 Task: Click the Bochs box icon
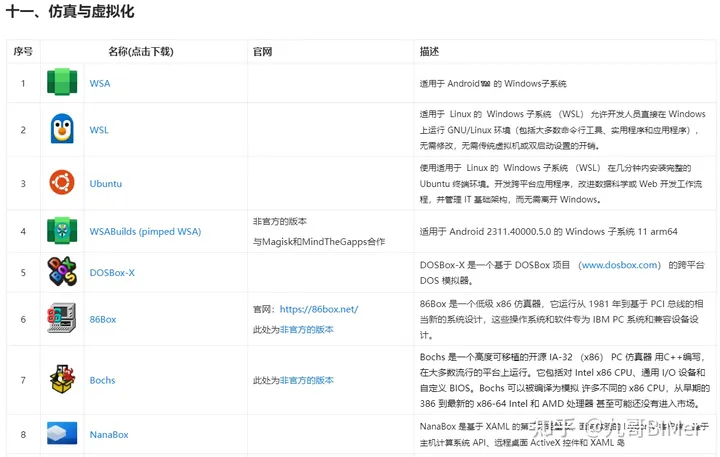click(62, 379)
